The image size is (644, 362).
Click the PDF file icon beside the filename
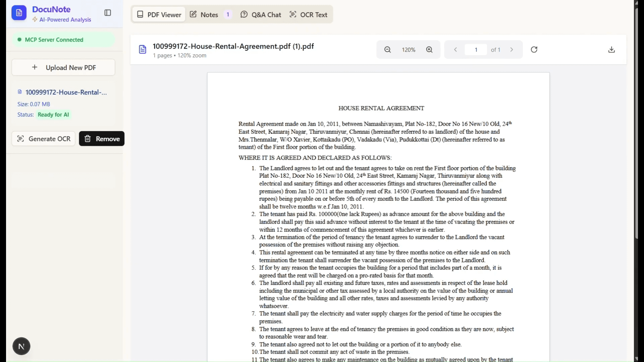(x=143, y=49)
